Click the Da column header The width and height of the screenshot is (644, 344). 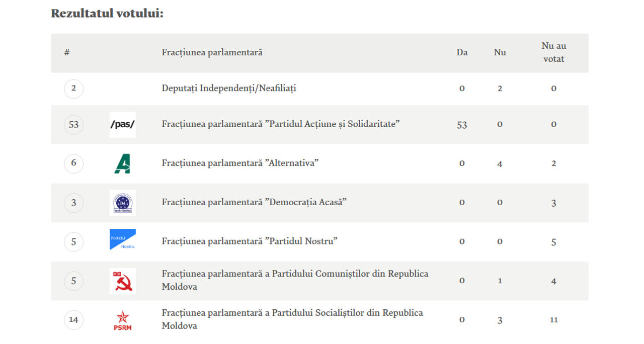coord(462,52)
